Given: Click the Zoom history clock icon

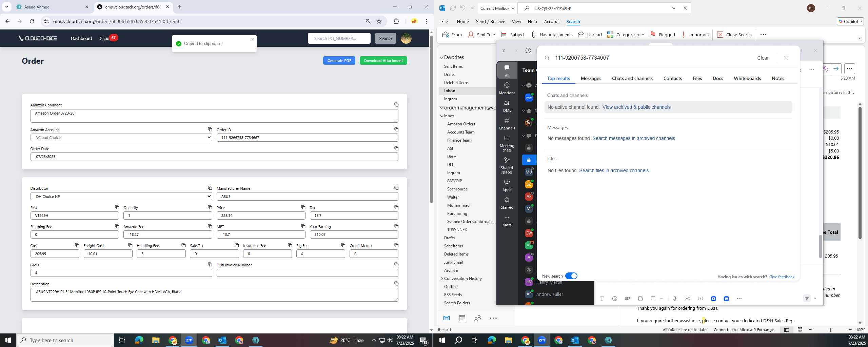Looking at the screenshot, I should 528,50.
